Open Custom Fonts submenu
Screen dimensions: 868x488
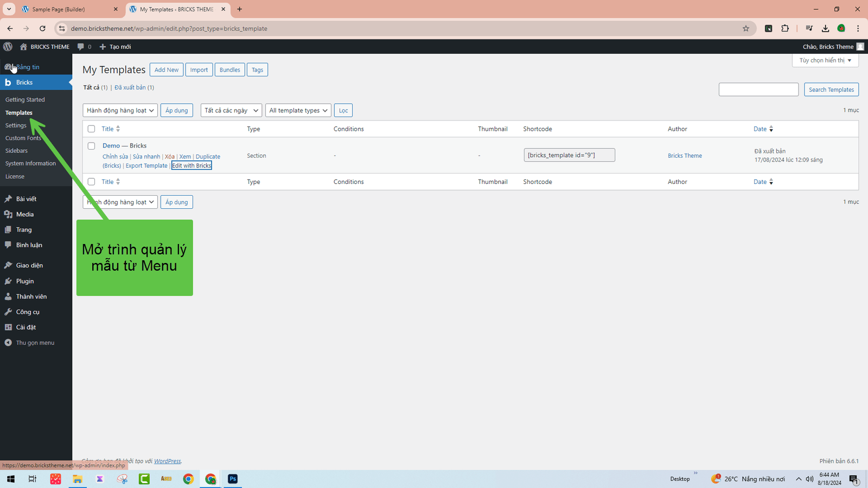tap(23, 138)
